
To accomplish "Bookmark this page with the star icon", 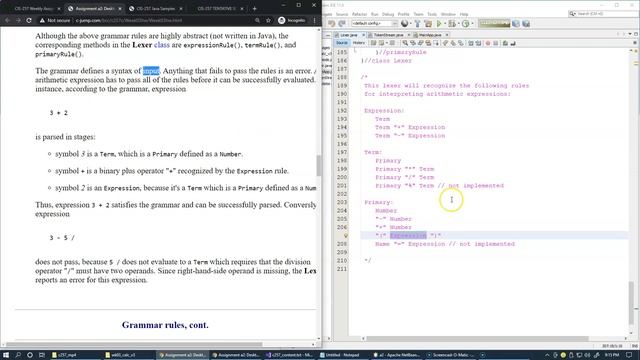I will pyautogui.click(x=268, y=20).
